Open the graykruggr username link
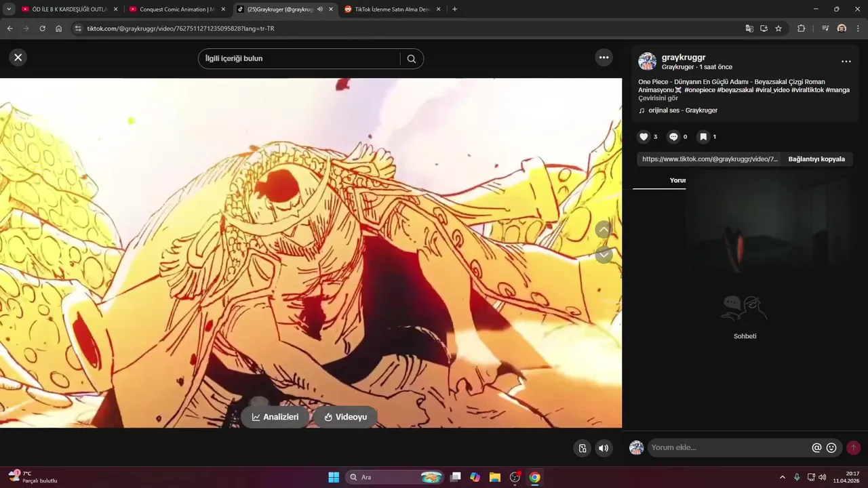The image size is (868, 488). (684, 58)
